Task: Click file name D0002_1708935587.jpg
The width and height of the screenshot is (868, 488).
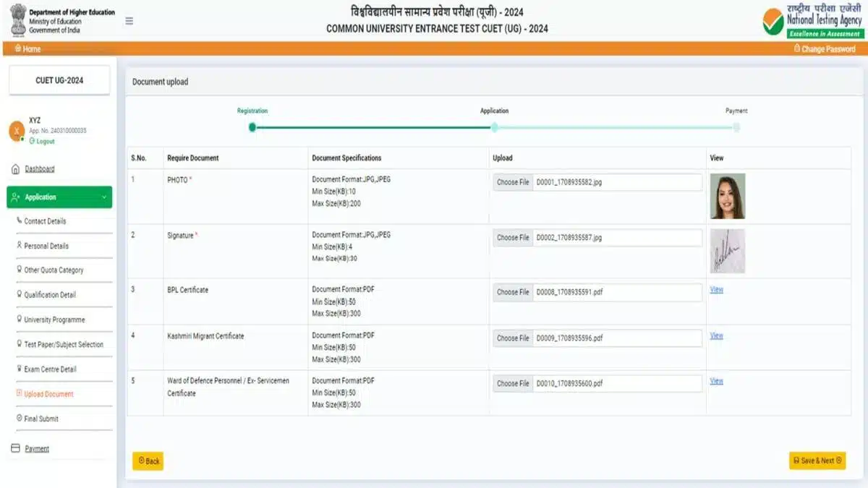Action: point(569,238)
